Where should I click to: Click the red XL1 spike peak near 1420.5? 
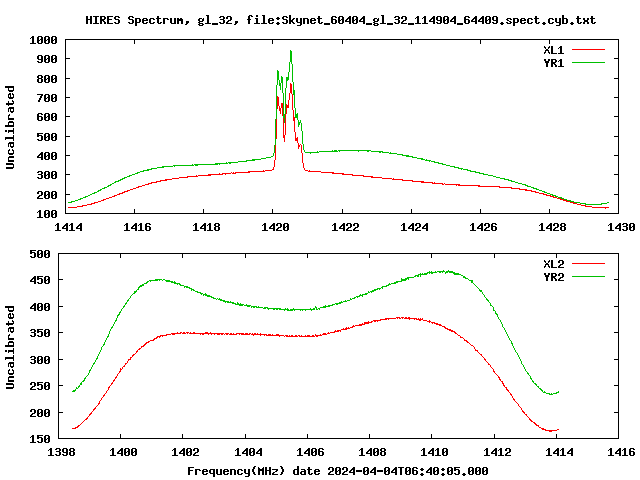(x=291, y=83)
